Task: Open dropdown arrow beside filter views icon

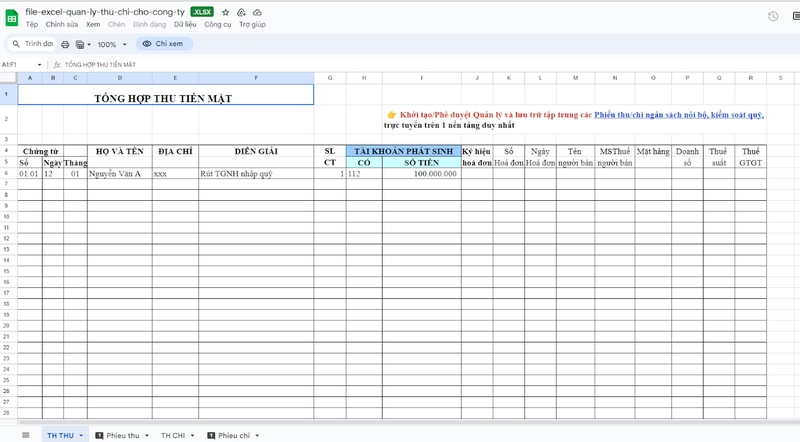Action: pyautogui.click(x=89, y=44)
